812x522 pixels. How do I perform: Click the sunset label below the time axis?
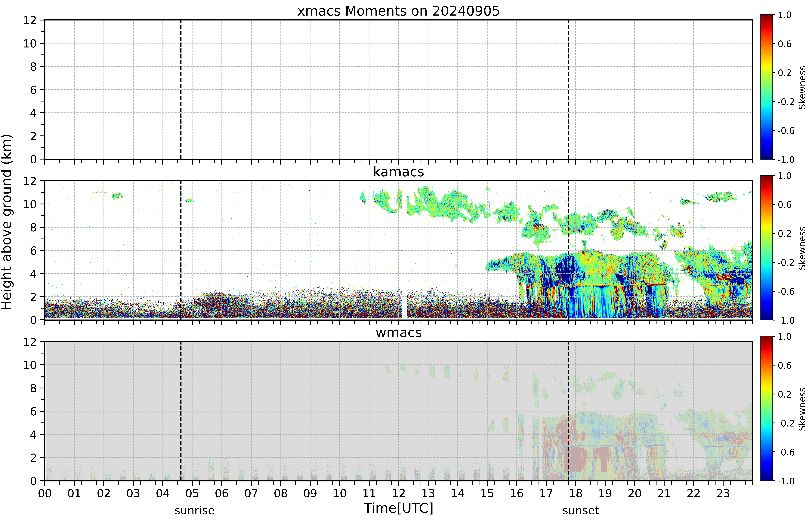point(581,510)
